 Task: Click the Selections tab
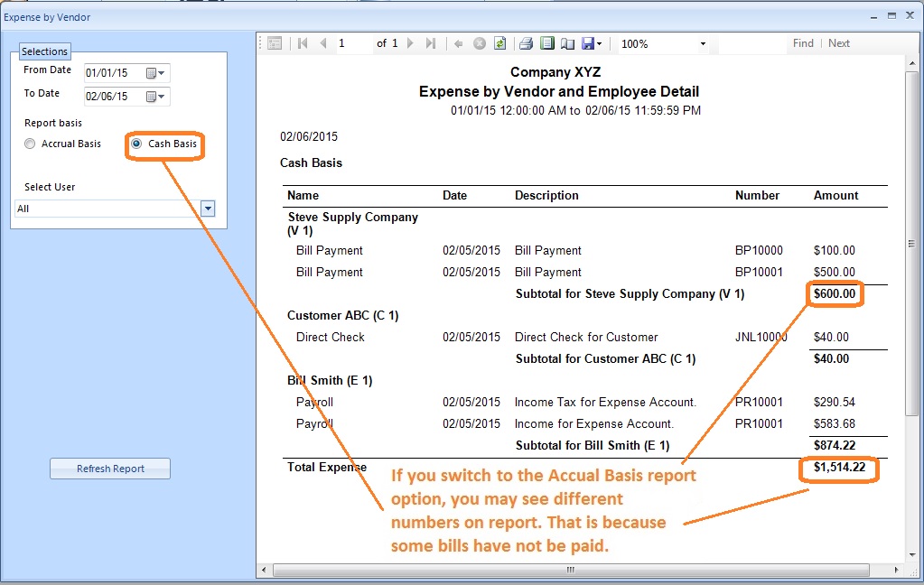(45, 51)
